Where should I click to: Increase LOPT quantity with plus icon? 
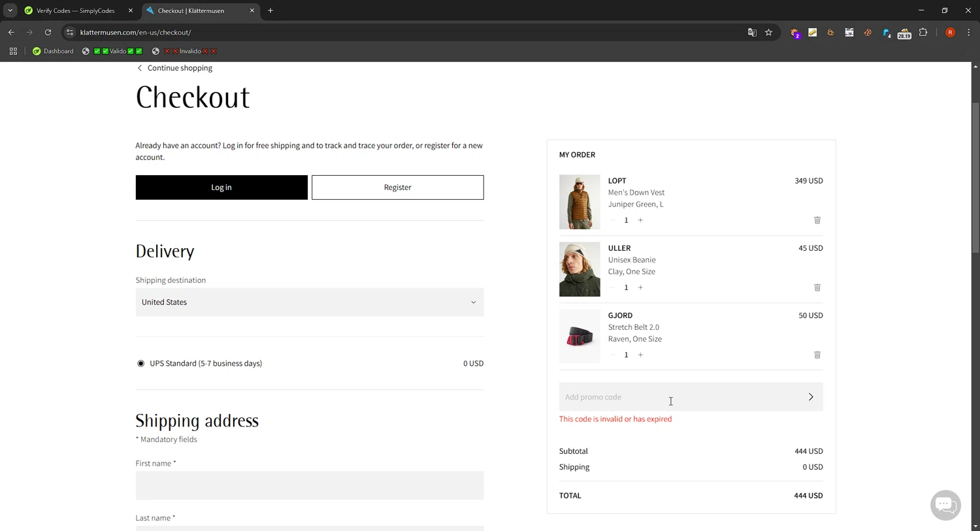(x=640, y=220)
